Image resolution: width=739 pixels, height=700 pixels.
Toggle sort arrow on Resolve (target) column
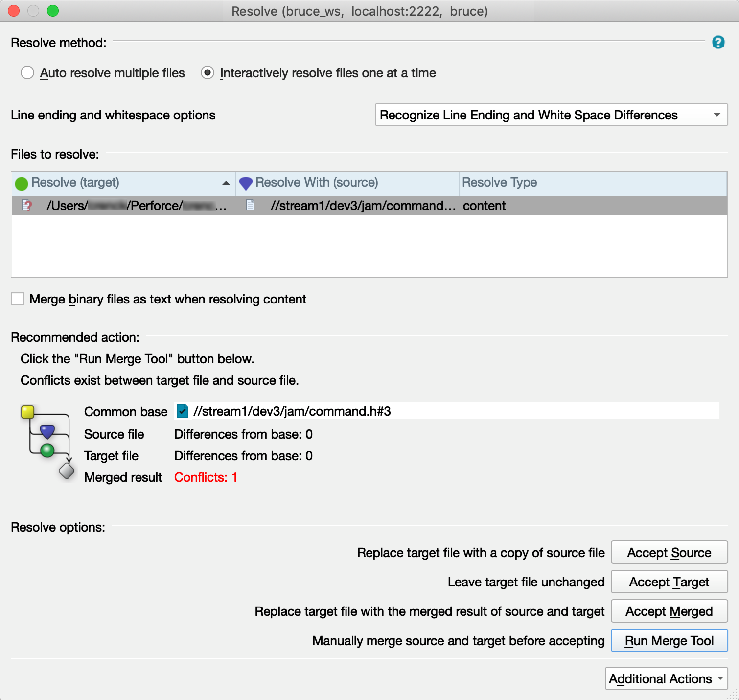[x=226, y=183]
